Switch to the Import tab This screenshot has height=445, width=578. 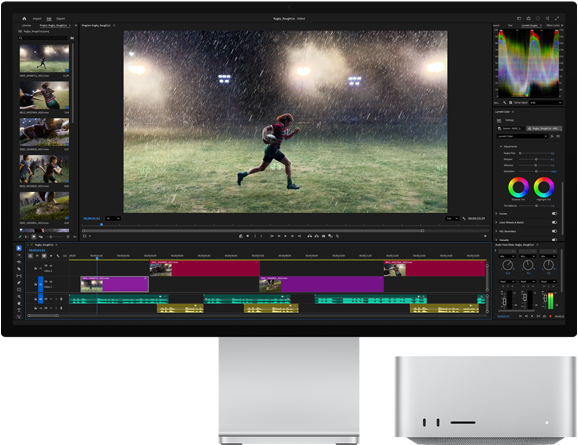pos(37,18)
